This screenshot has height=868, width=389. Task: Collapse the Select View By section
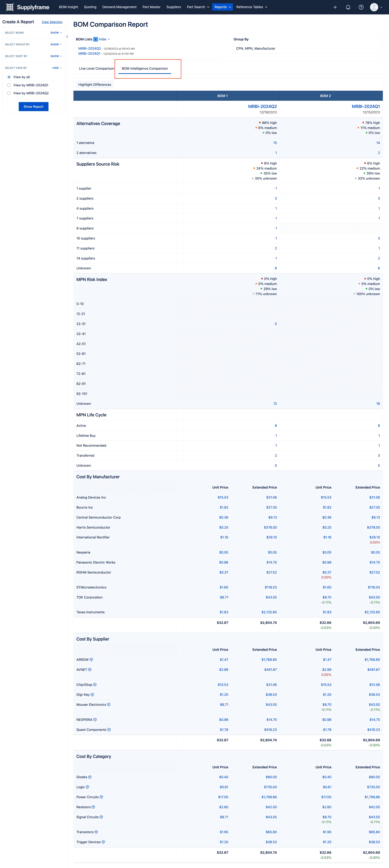57,68
